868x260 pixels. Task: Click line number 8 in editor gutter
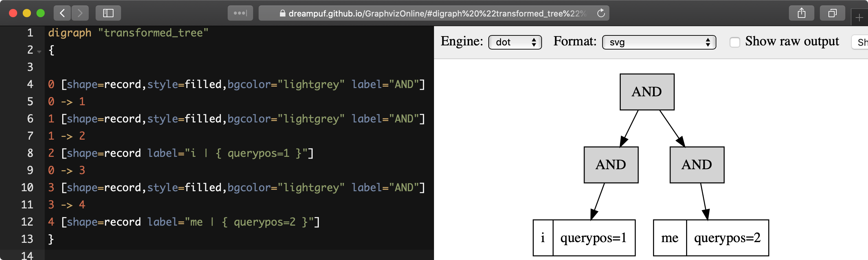pyautogui.click(x=30, y=153)
